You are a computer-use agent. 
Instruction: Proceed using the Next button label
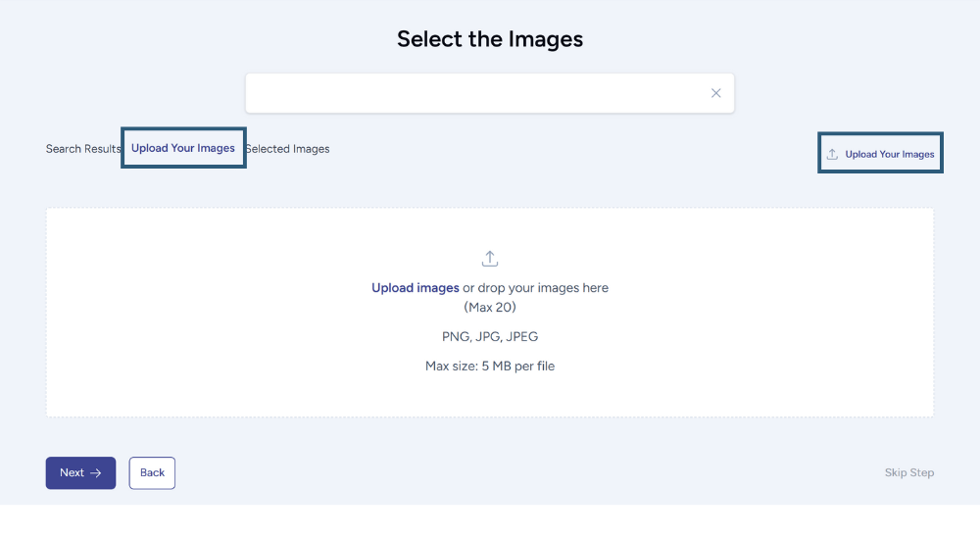tap(72, 472)
